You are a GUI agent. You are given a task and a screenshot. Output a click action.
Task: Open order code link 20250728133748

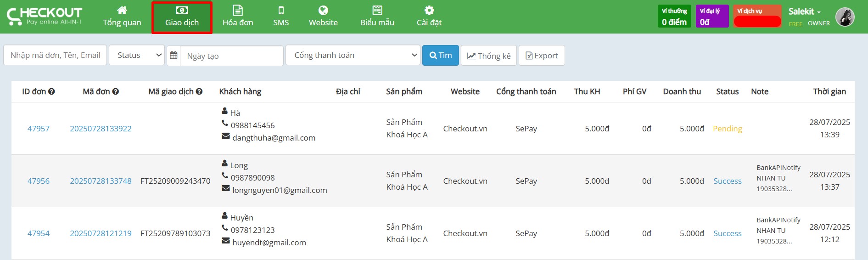[101, 181]
